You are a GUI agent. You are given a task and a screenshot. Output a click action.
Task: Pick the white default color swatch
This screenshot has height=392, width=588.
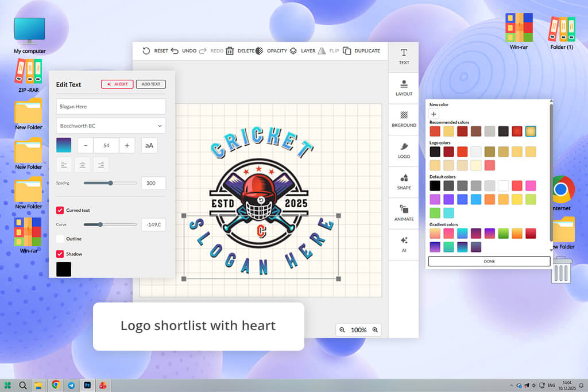pos(503,185)
